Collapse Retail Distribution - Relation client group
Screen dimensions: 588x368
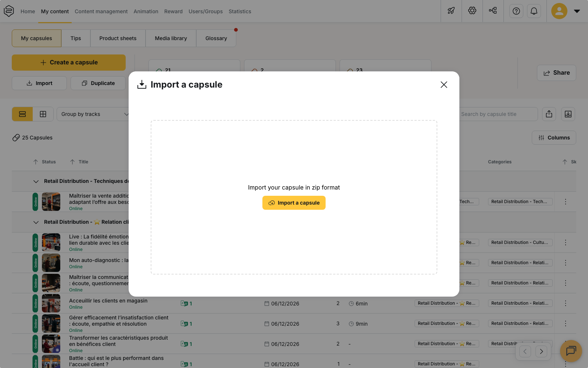point(36,222)
